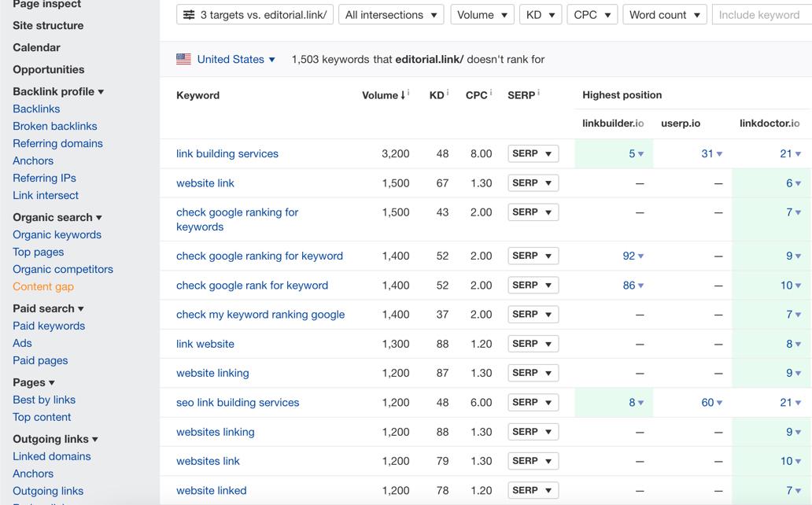Open Opportunities in sidebar
Image resolution: width=812 pixels, height=505 pixels.
pyautogui.click(x=49, y=69)
